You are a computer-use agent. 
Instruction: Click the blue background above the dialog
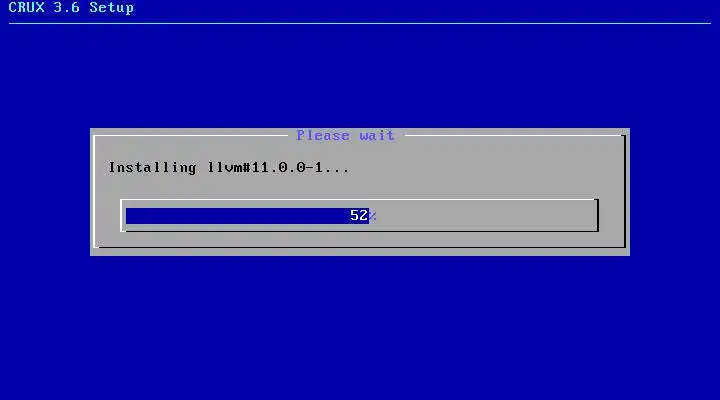[x=360, y=76]
